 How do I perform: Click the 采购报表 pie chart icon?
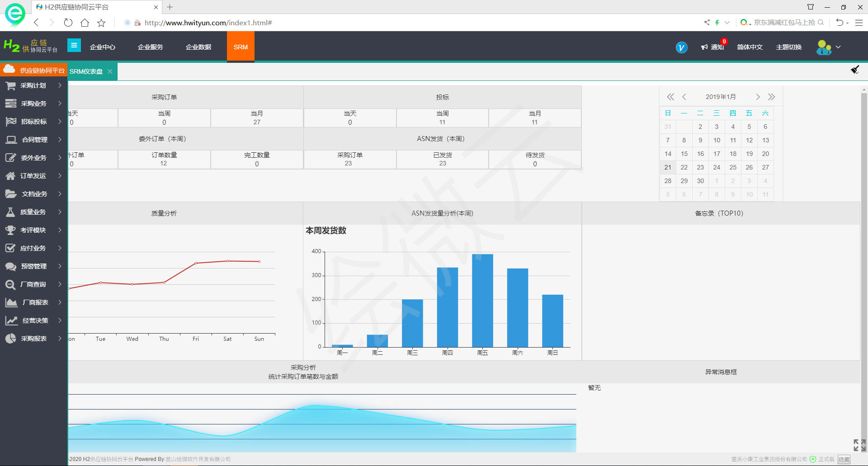tap(10, 339)
